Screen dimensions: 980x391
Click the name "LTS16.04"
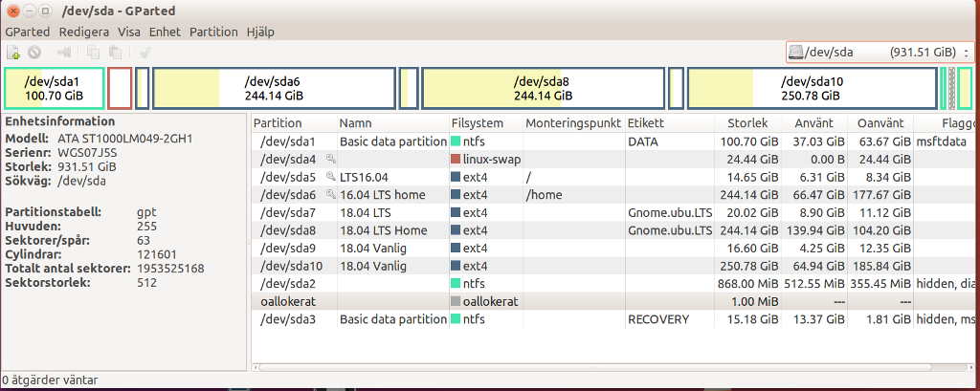(x=364, y=177)
